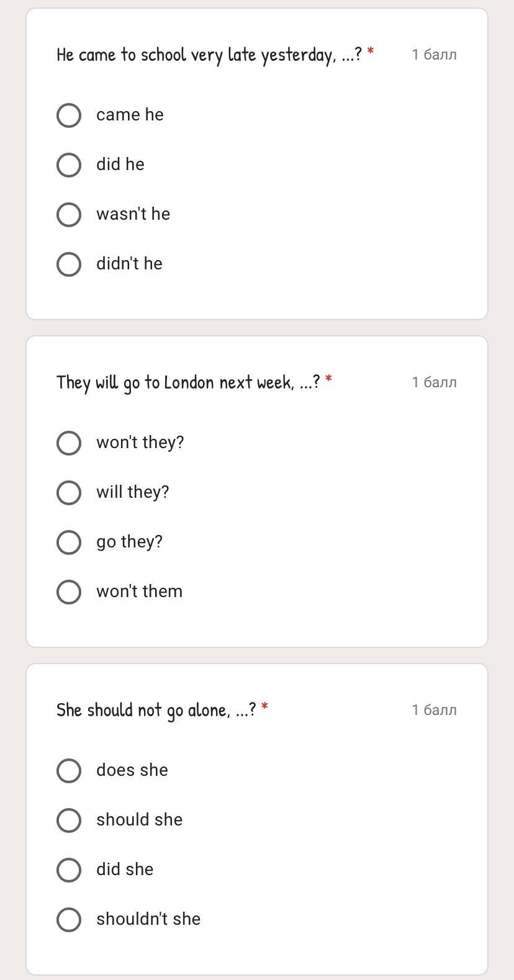The image size is (514, 980).
Task: Select the 'came he' radio button
Action: coord(69,115)
